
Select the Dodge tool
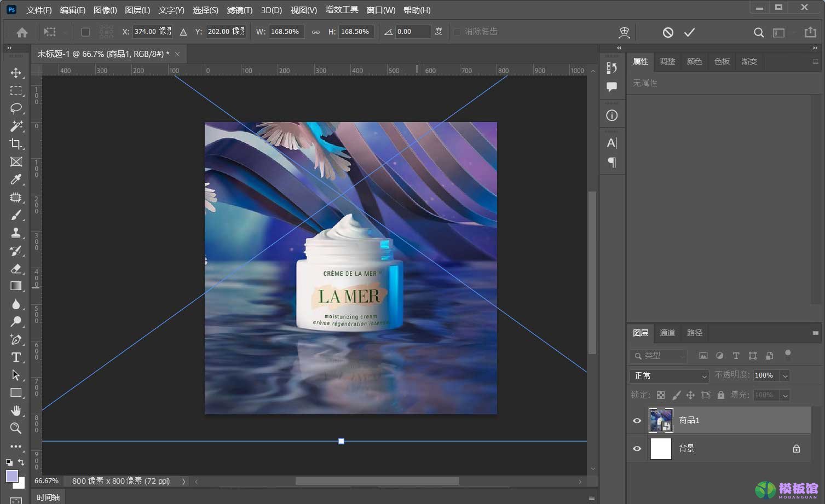click(x=16, y=321)
